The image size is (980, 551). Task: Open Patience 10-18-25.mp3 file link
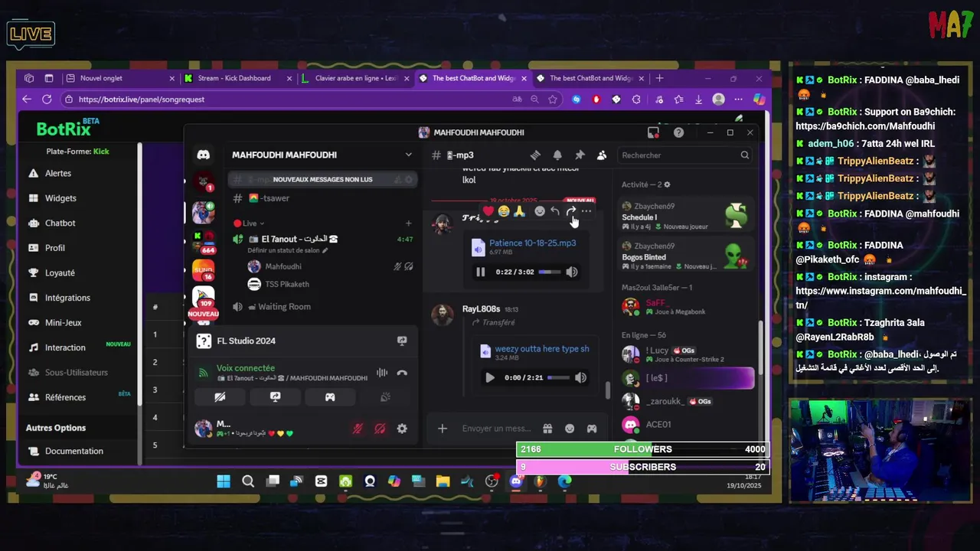pos(532,243)
